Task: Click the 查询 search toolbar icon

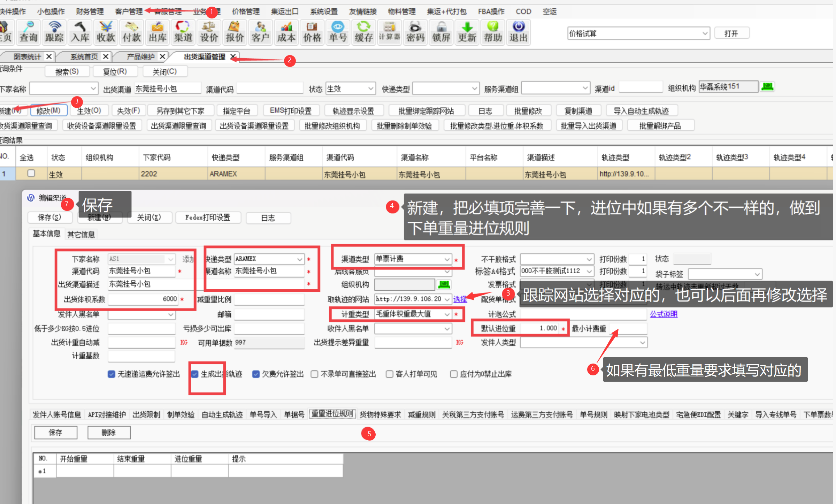Action: (x=29, y=32)
